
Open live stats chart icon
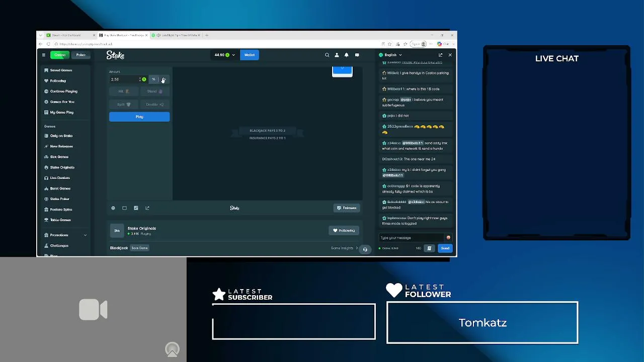point(136,208)
